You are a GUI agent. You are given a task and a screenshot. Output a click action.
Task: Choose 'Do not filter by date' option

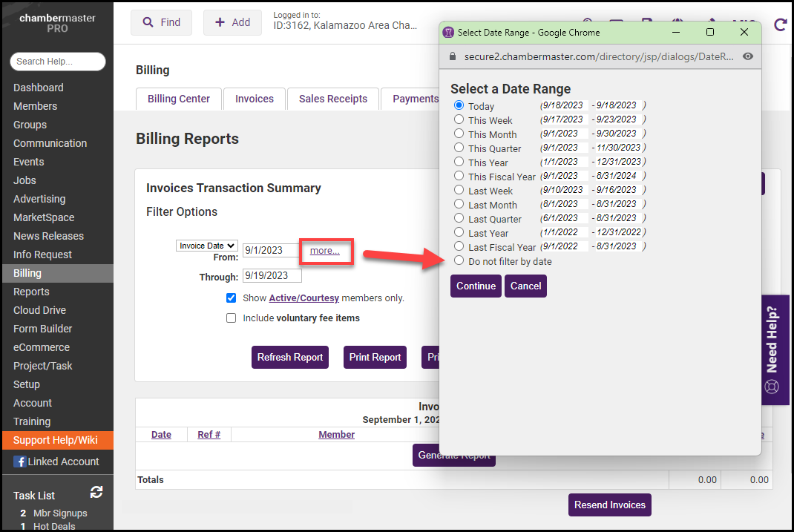pyautogui.click(x=459, y=260)
